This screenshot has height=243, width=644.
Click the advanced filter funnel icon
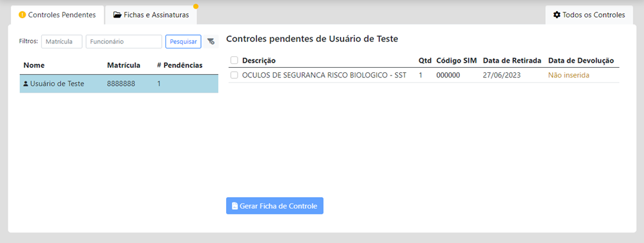pyautogui.click(x=211, y=41)
